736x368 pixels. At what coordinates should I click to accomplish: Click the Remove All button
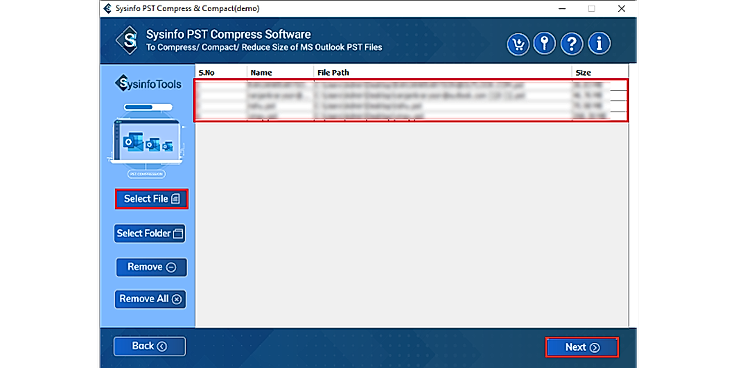tap(150, 299)
